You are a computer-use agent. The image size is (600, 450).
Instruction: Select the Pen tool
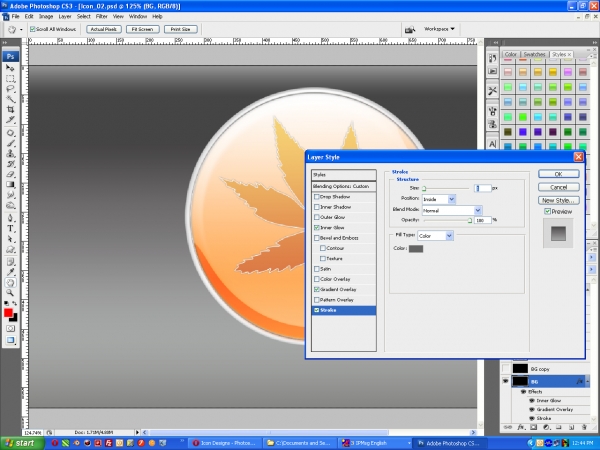pos(10,218)
